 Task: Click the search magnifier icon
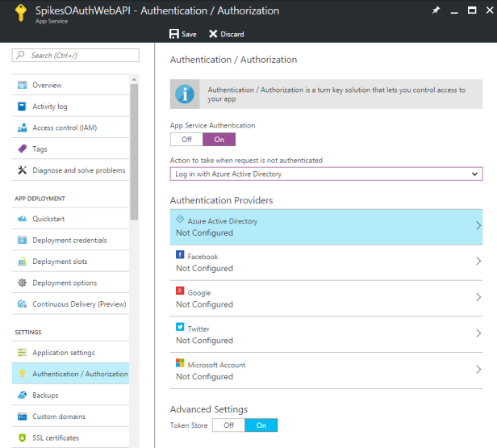click(x=21, y=55)
